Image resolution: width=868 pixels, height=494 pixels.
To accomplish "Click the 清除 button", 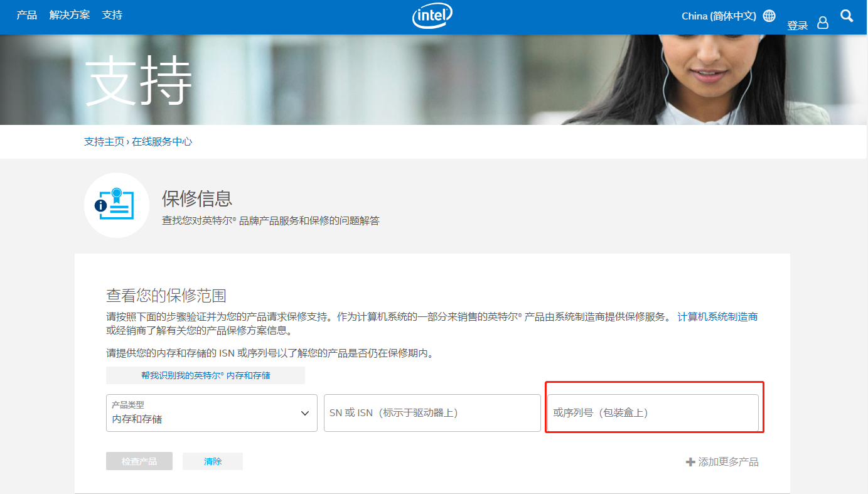I will click(213, 461).
